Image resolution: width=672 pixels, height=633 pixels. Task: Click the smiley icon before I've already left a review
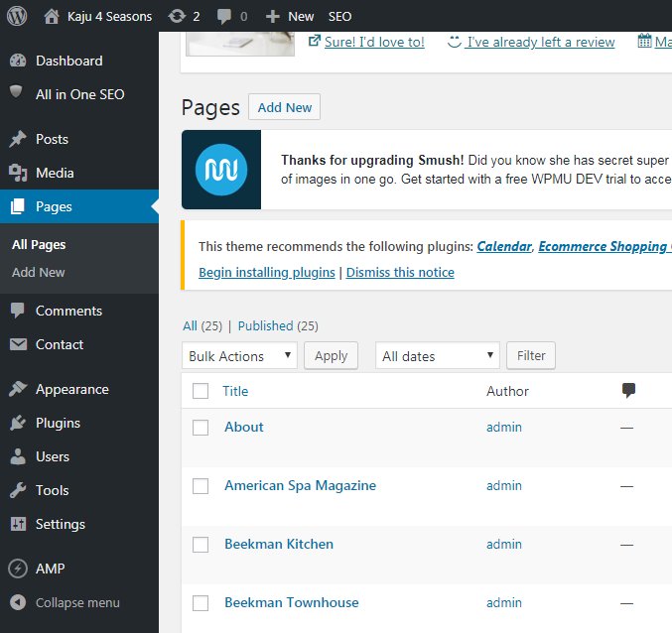[x=454, y=42]
